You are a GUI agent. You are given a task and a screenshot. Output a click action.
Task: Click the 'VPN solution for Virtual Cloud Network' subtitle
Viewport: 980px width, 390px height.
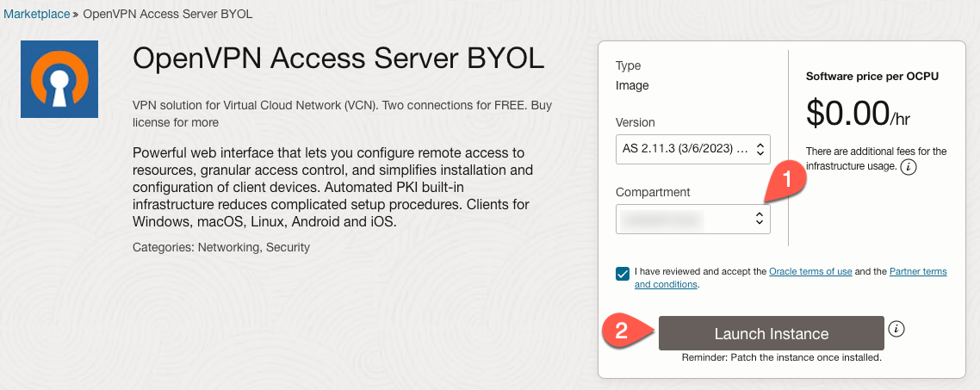click(x=343, y=114)
